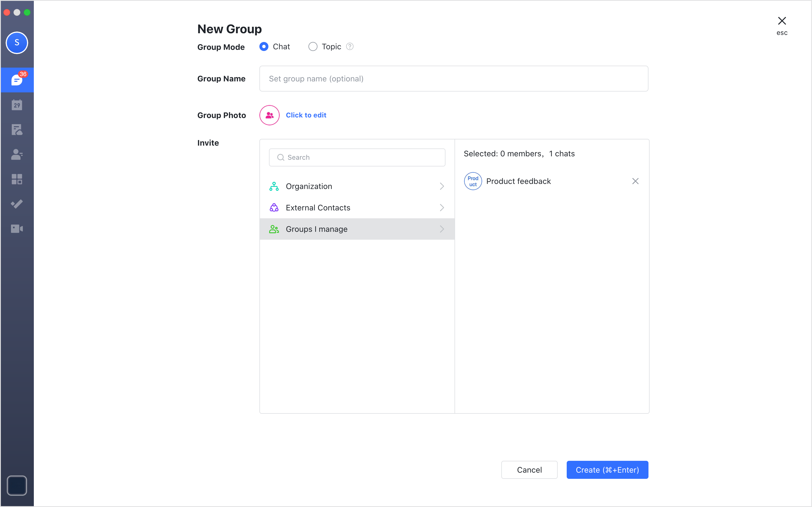812x507 pixels.
Task: Click the profile avatar S
Action: tap(17, 43)
